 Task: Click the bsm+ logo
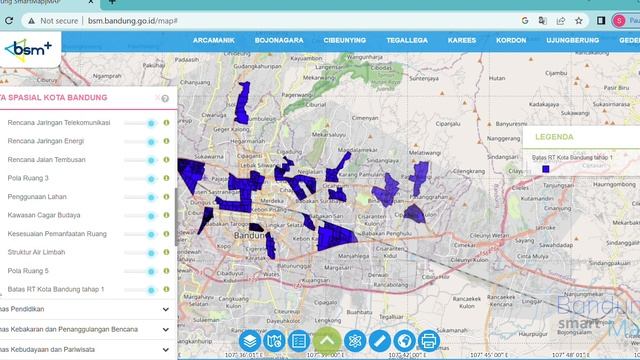[x=28, y=49]
